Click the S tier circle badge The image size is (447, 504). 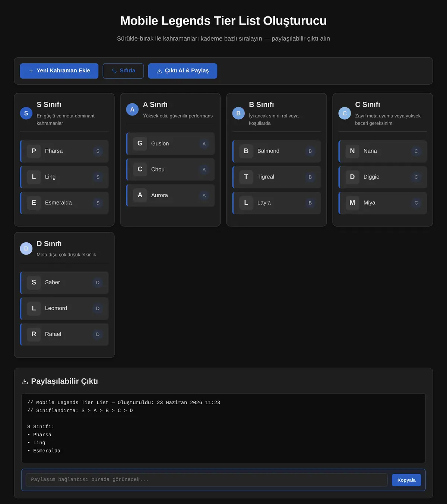(x=26, y=113)
